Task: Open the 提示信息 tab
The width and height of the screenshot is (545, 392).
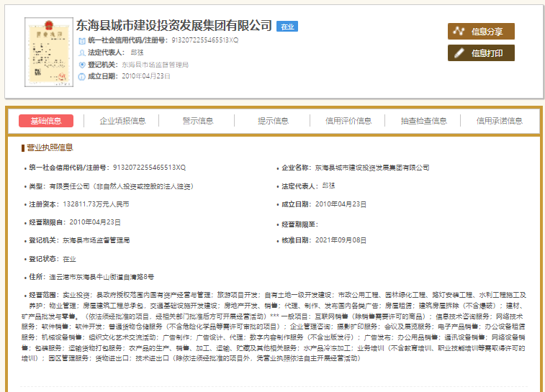Action: (x=273, y=121)
